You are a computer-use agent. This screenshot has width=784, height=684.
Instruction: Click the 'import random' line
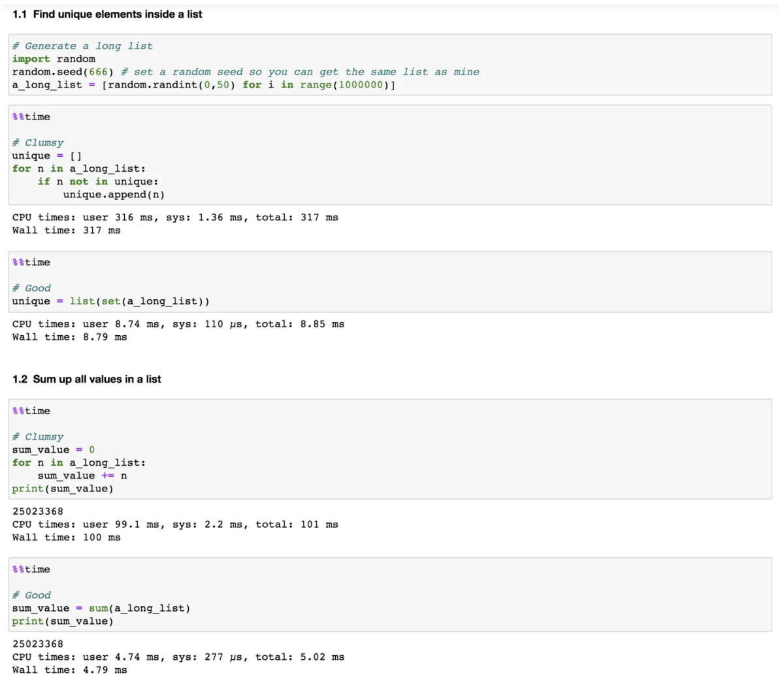click(54, 59)
